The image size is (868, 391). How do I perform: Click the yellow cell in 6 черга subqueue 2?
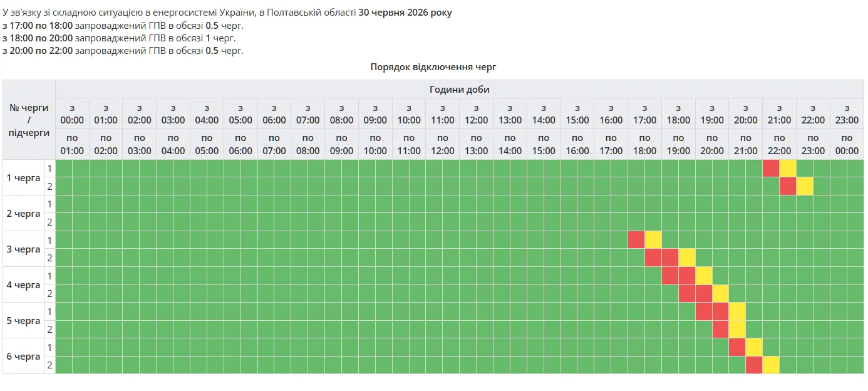[771, 365]
